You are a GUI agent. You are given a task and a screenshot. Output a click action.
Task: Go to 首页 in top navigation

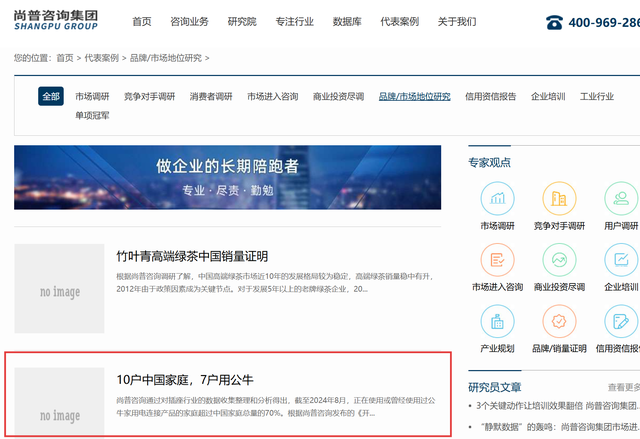tap(142, 22)
